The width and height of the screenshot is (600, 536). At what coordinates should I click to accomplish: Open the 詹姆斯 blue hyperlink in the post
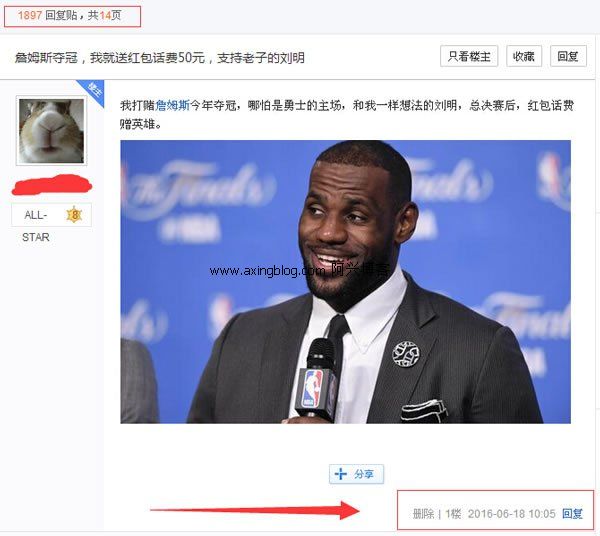pos(173,105)
